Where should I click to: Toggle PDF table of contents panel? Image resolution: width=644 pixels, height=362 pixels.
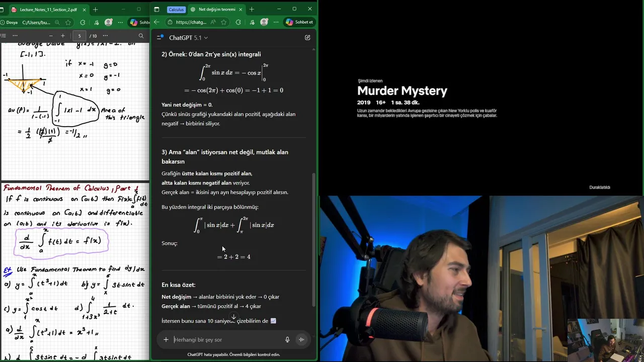3,36
